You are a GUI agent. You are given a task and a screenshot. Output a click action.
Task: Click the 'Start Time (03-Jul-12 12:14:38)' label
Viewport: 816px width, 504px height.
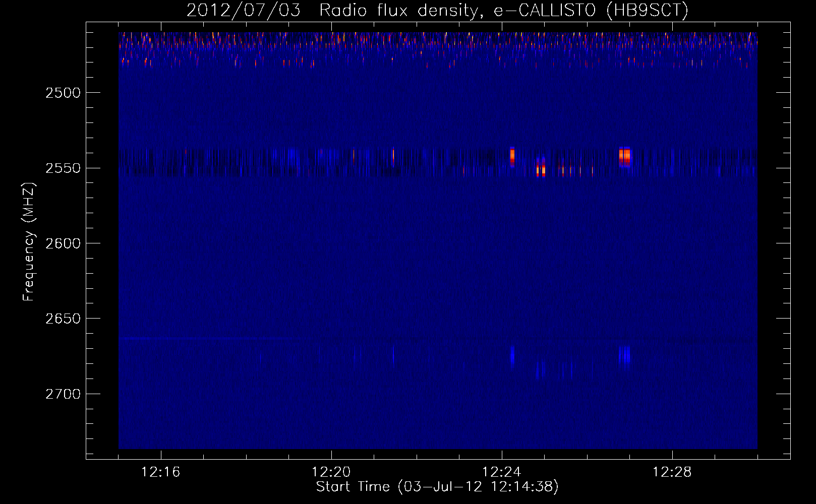pos(437,487)
